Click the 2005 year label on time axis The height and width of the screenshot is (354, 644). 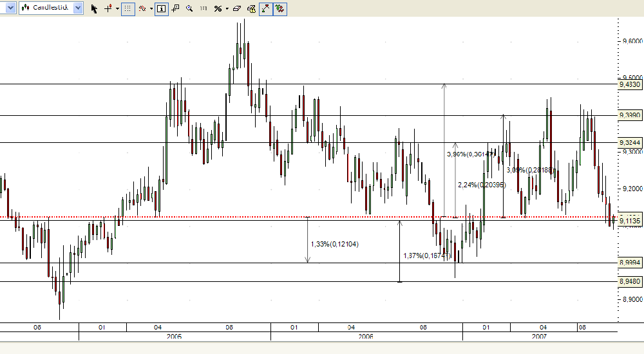click(x=174, y=337)
